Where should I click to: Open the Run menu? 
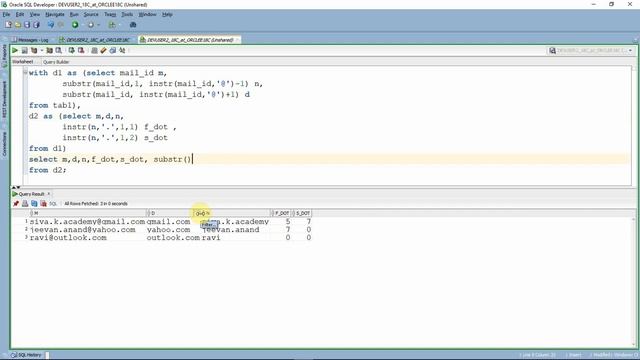74,14
